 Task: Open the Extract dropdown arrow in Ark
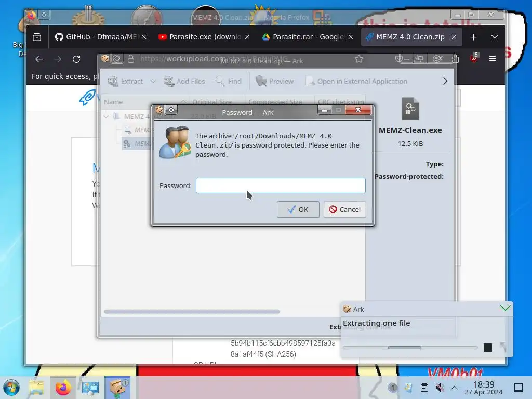[153, 81]
